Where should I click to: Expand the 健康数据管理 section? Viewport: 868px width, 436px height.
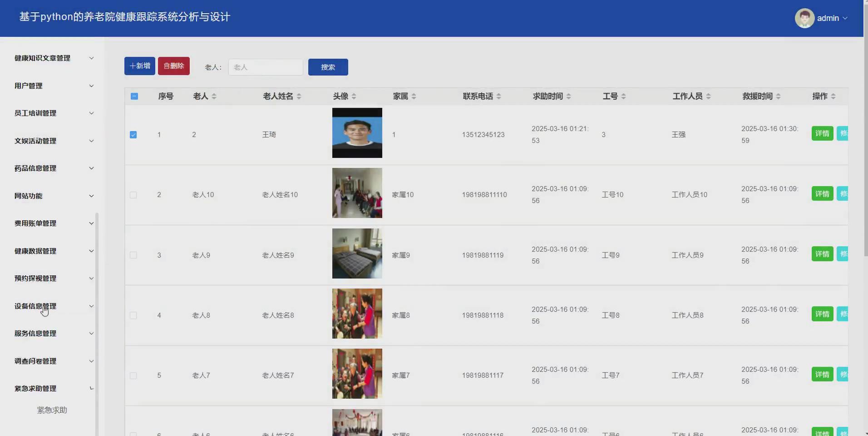click(52, 251)
